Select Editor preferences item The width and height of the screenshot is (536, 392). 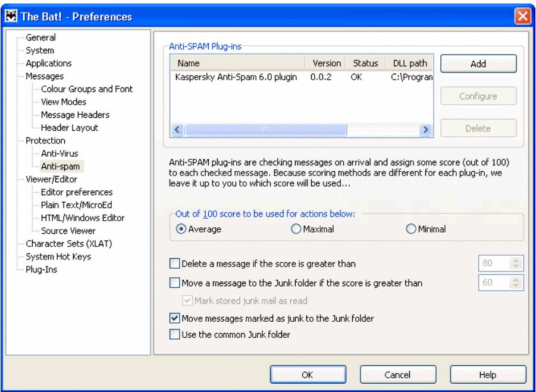click(77, 192)
